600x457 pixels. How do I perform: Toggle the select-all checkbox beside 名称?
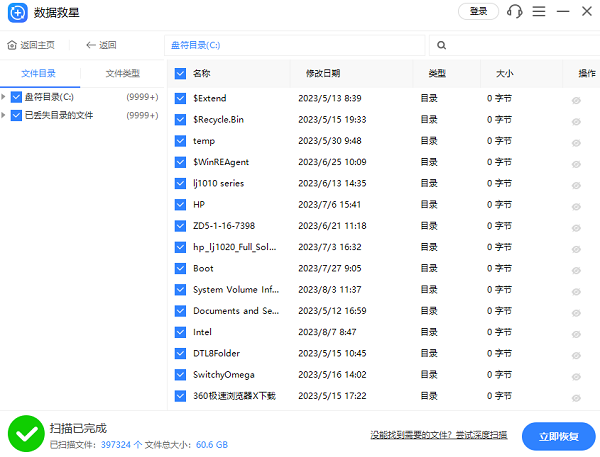(x=180, y=73)
